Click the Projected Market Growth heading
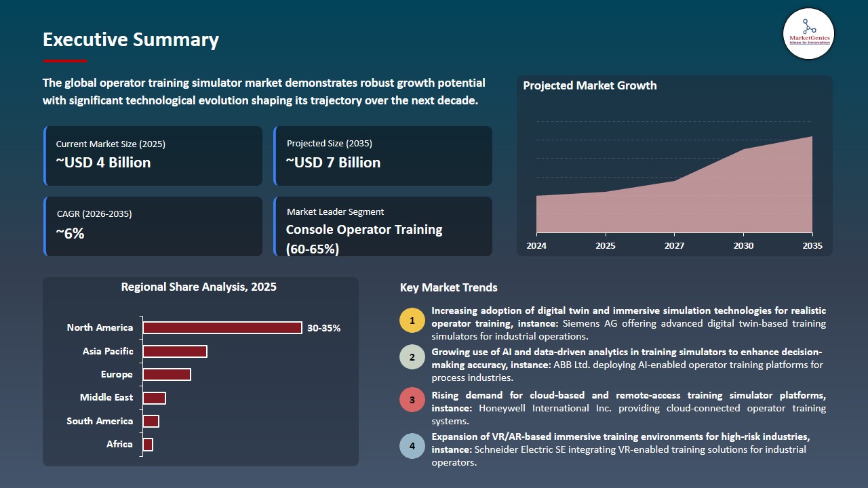The height and width of the screenshot is (488, 868). (590, 86)
